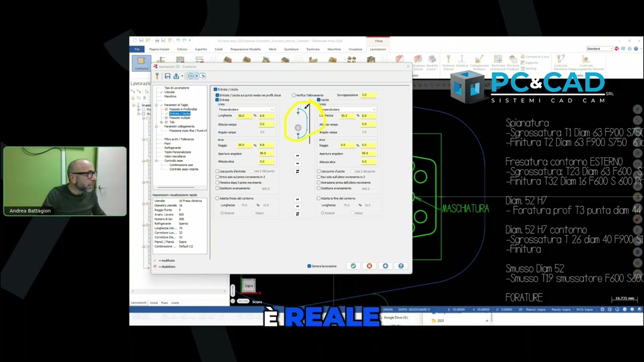Click the help icon at the ribbon's top right
644x362 pixels.
[x=636, y=49]
